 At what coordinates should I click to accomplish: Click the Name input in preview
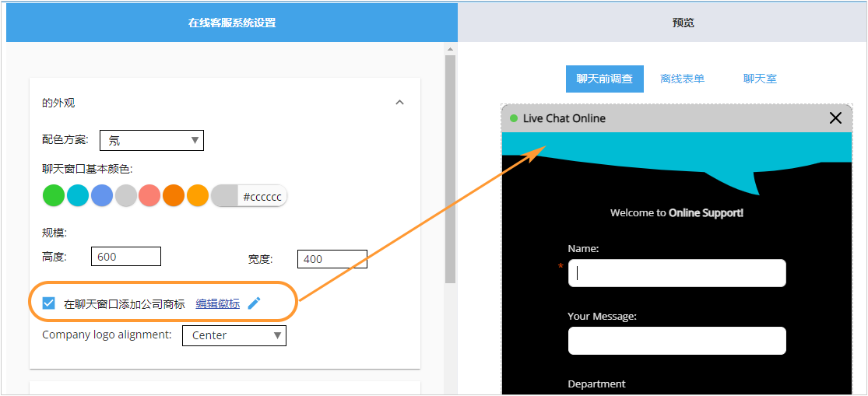click(x=677, y=273)
